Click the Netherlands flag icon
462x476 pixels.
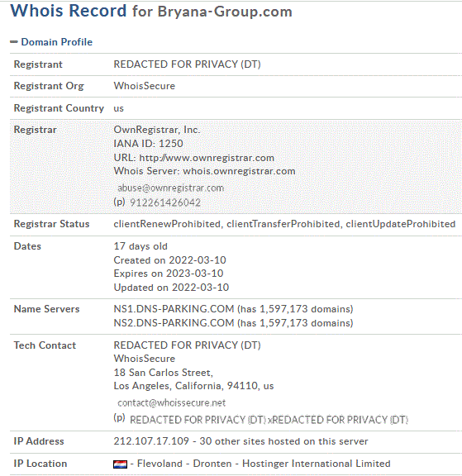[x=120, y=464]
